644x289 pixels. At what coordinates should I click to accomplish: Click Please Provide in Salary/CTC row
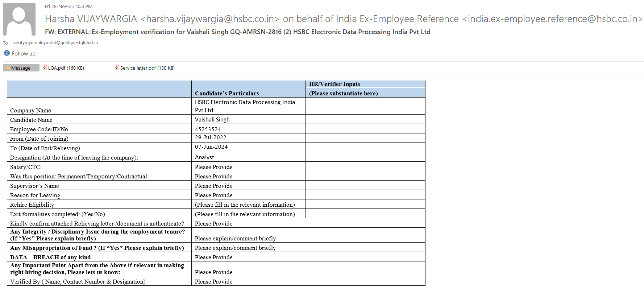pyautogui.click(x=214, y=167)
